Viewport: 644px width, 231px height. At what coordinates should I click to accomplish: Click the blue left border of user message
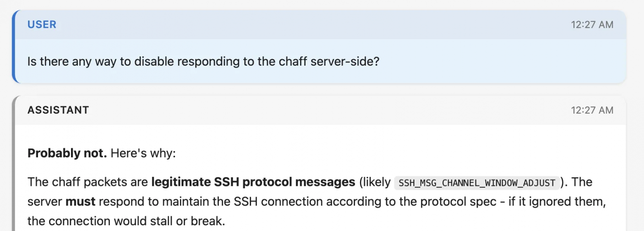[14, 46]
